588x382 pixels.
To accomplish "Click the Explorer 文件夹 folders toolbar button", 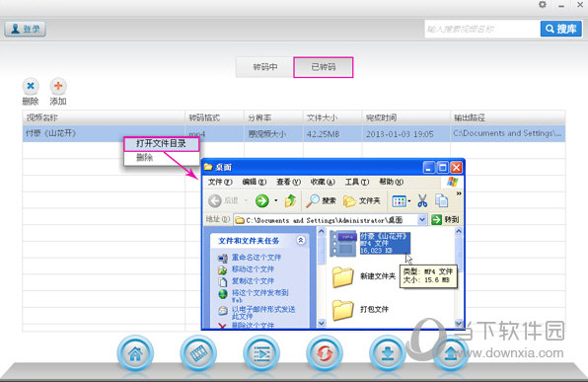I will pos(362,200).
